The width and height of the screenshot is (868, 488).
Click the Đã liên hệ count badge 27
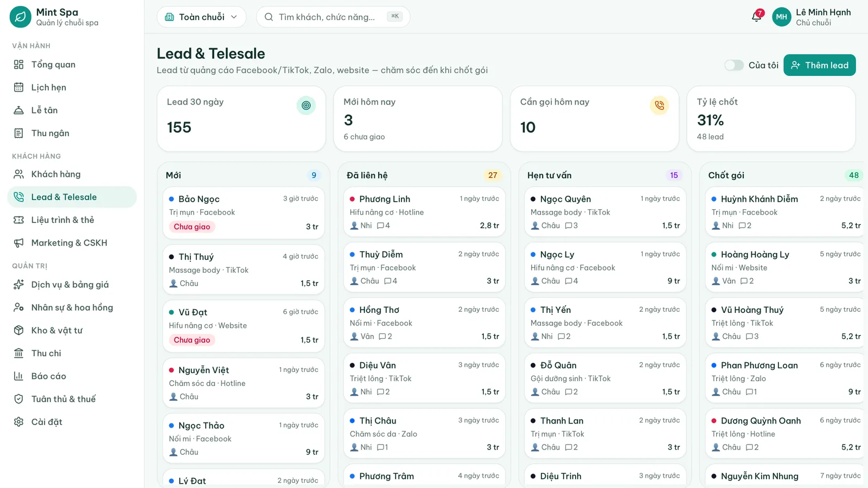point(493,175)
